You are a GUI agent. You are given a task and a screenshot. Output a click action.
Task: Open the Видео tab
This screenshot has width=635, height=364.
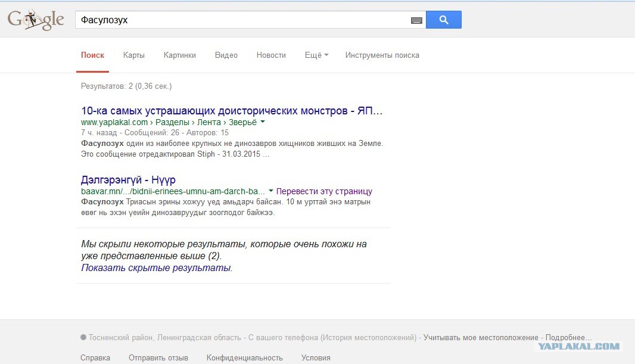coord(226,55)
